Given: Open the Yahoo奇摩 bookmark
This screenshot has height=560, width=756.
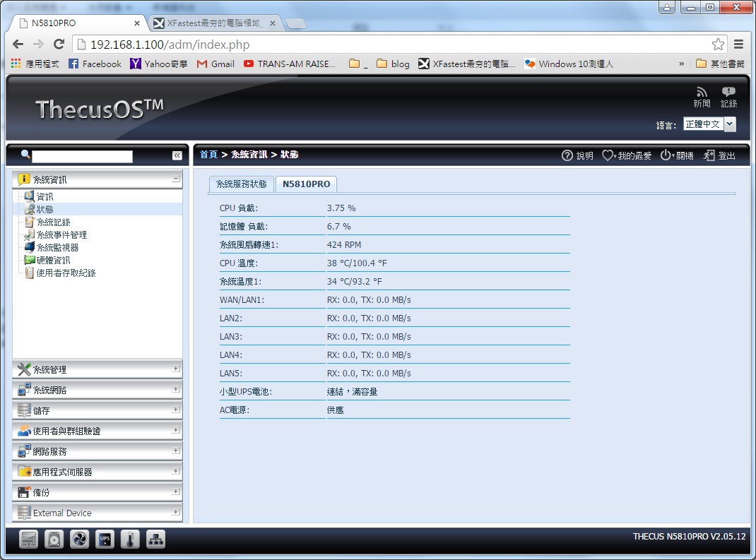Looking at the screenshot, I should (159, 64).
